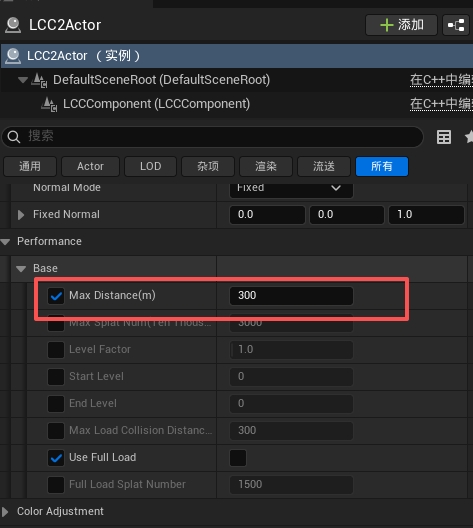Open the property matrix table icon
This screenshot has width=473, height=528.
point(444,137)
